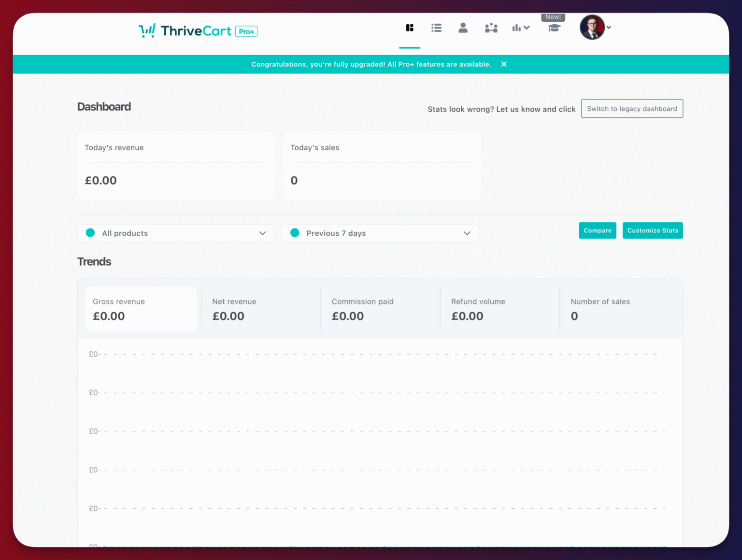Open the Dashboard grid icon

pyautogui.click(x=410, y=28)
